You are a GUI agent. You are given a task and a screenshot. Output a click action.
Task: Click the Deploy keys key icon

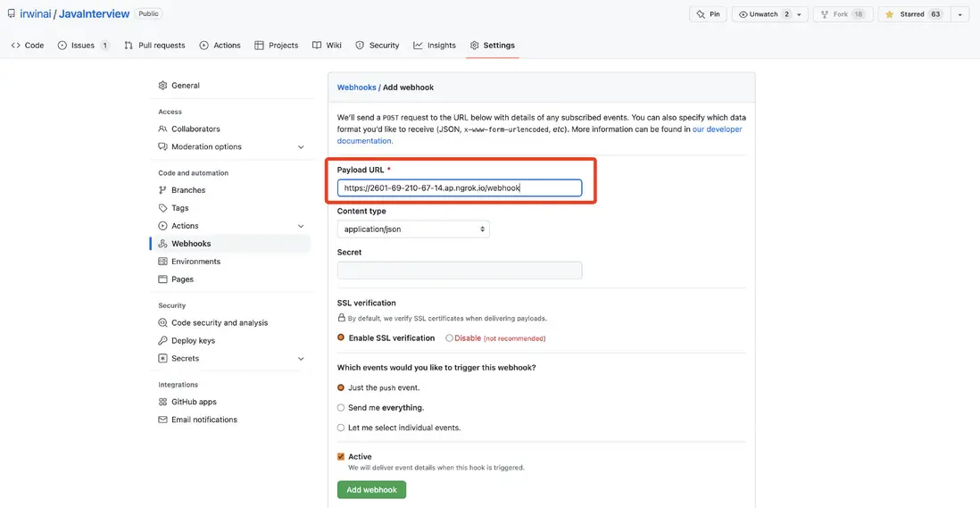pos(162,341)
